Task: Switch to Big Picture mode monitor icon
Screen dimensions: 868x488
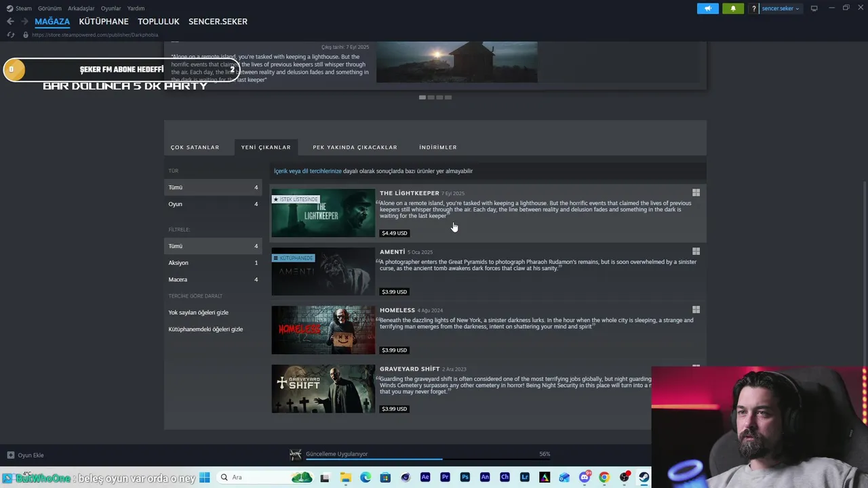Action: coord(814,8)
